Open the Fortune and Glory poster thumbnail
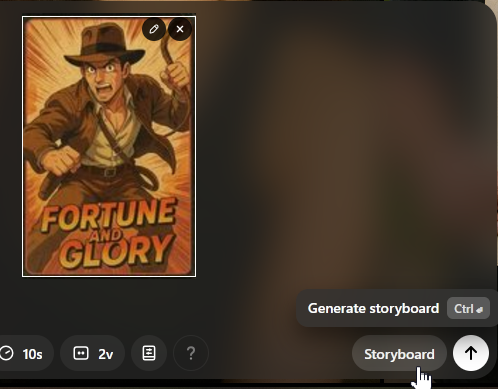The image size is (498, 389). click(109, 146)
